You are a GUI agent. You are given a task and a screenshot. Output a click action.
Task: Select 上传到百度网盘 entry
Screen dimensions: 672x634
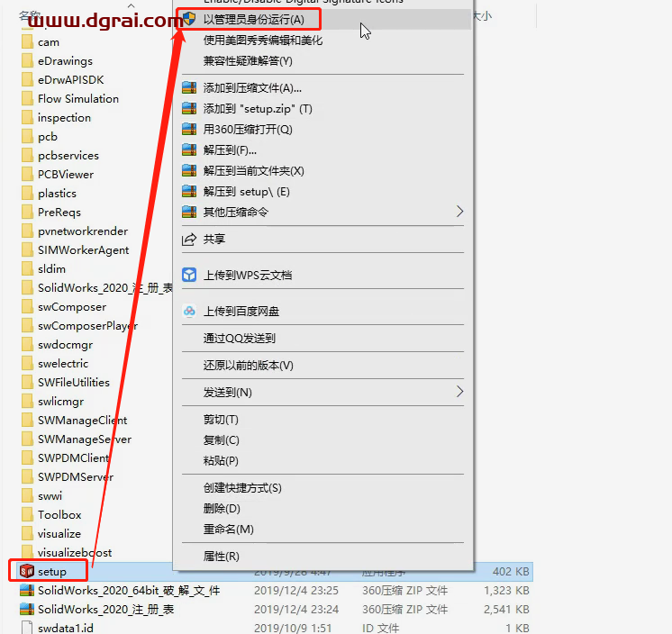coord(241,312)
